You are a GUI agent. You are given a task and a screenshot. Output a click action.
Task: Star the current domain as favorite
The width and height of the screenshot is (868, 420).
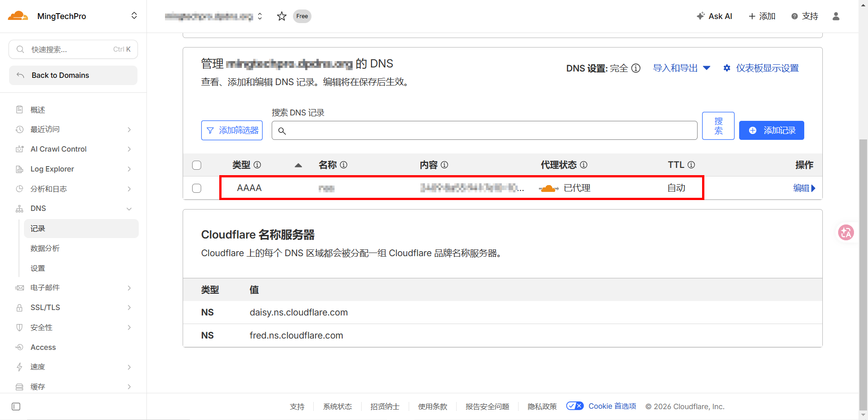click(x=282, y=16)
